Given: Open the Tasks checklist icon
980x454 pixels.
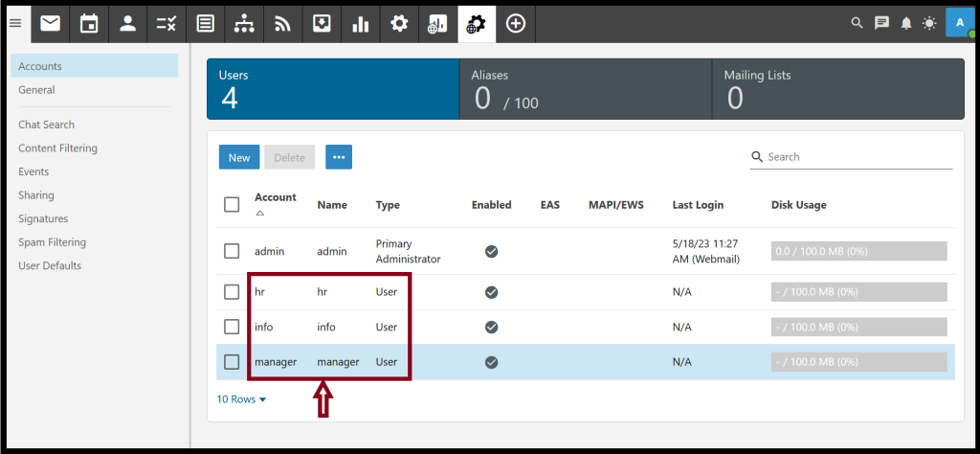Looking at the screenshot, I should (x=167, y=24).
